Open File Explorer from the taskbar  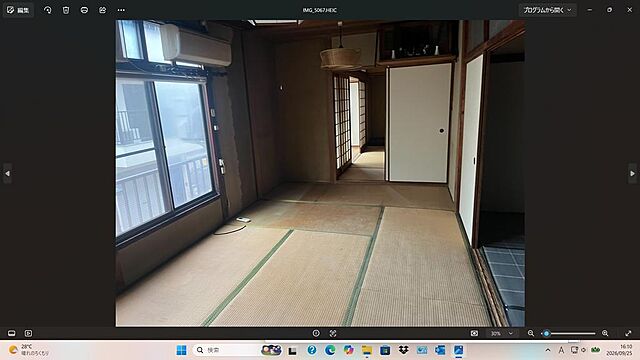pos(367,350)
